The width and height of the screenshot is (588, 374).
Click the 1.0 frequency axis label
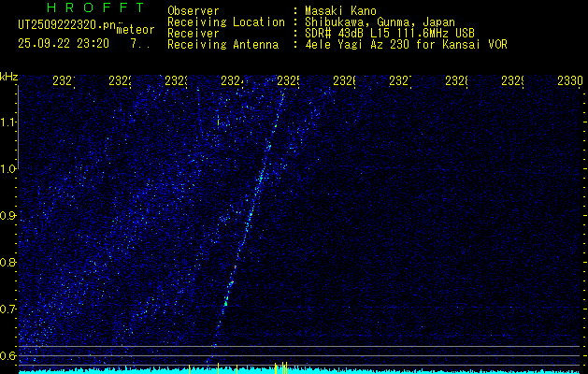[x=8, y=169]
